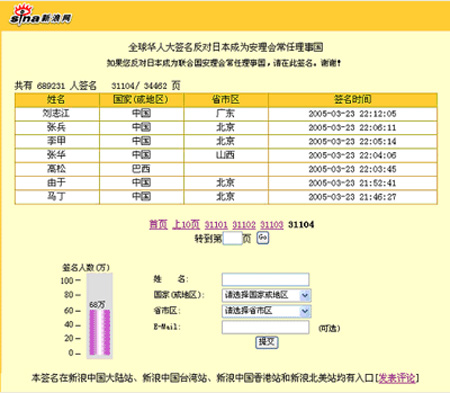Open the 发表评论 comment link
Viewport: 450px width, 393px height.
click(397, 378)
